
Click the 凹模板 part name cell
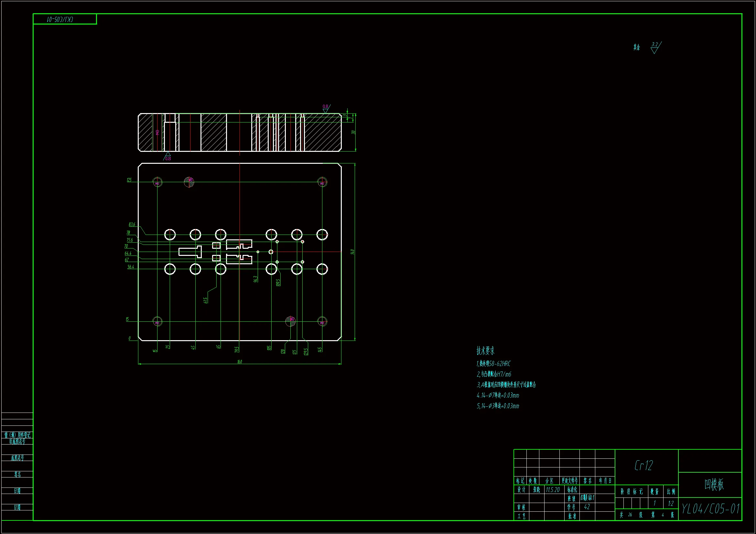[714, 485]
